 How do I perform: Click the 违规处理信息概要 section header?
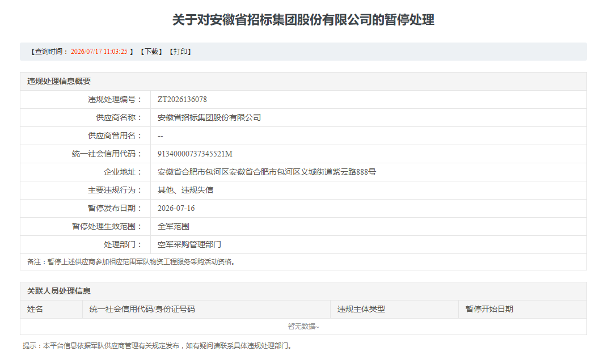click(x=59, y=81)
